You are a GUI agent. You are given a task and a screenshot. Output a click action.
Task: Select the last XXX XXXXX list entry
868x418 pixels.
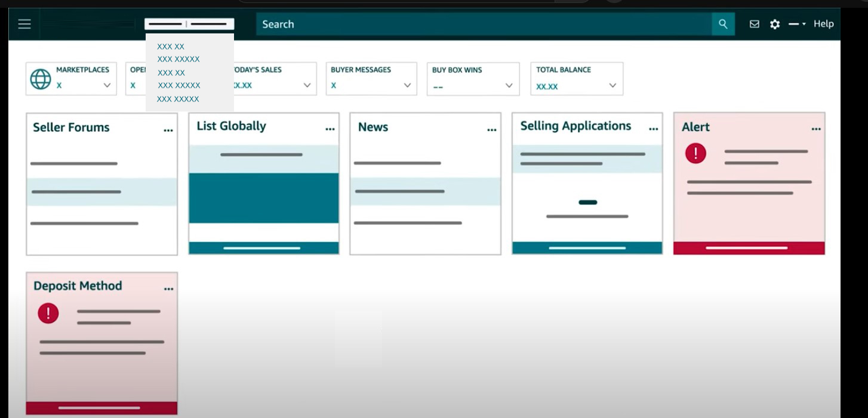click(x=177, y=99)
